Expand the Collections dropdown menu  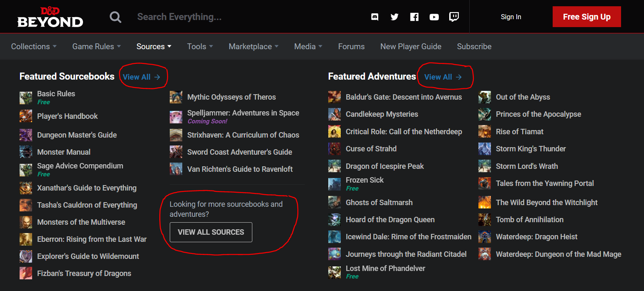[x=34, y=46]
